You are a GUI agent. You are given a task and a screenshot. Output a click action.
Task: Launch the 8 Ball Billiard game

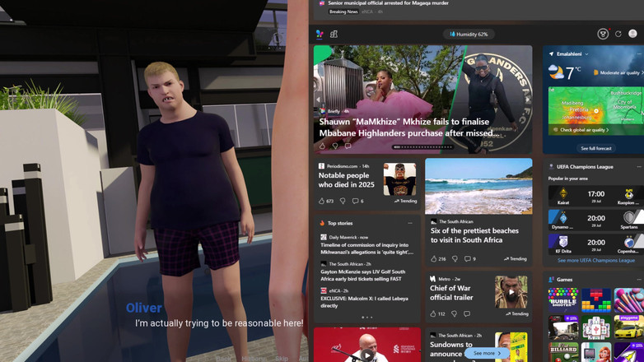[563, 352]
